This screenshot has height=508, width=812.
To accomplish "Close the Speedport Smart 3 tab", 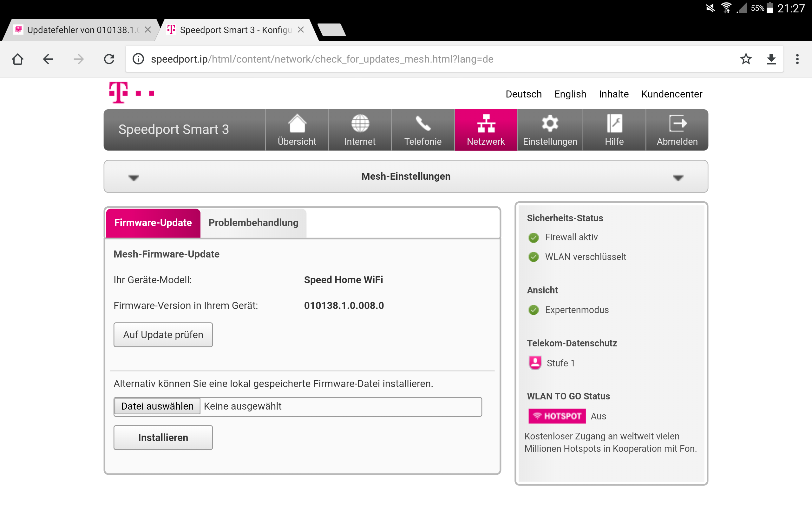I will pyautogui.click(x=301, y=30).
